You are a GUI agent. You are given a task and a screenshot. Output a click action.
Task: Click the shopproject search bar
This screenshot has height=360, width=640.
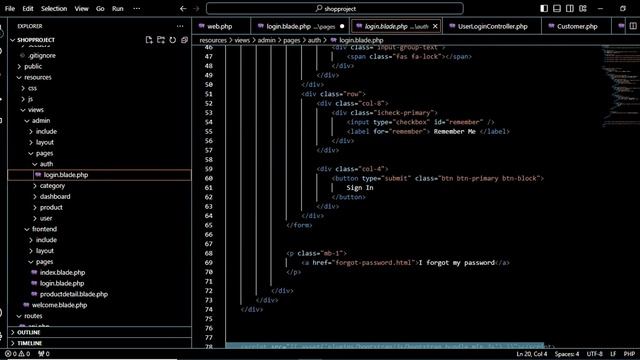point(335,9)
